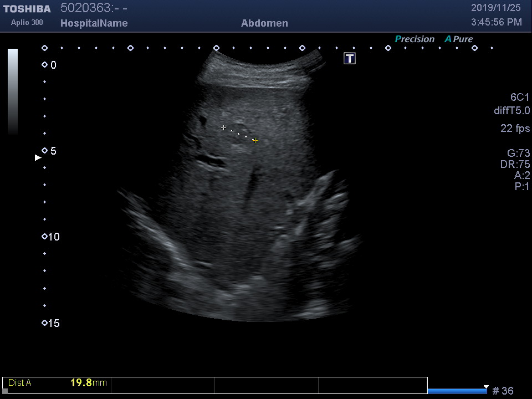Click the DR:75 dynamic range value
Screen dimensions: 532x399
click(x=515, y=165)
